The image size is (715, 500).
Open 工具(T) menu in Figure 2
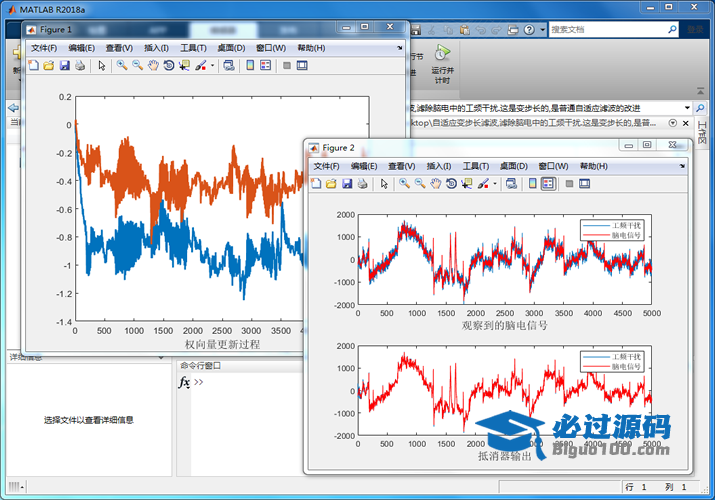point(476,166)
